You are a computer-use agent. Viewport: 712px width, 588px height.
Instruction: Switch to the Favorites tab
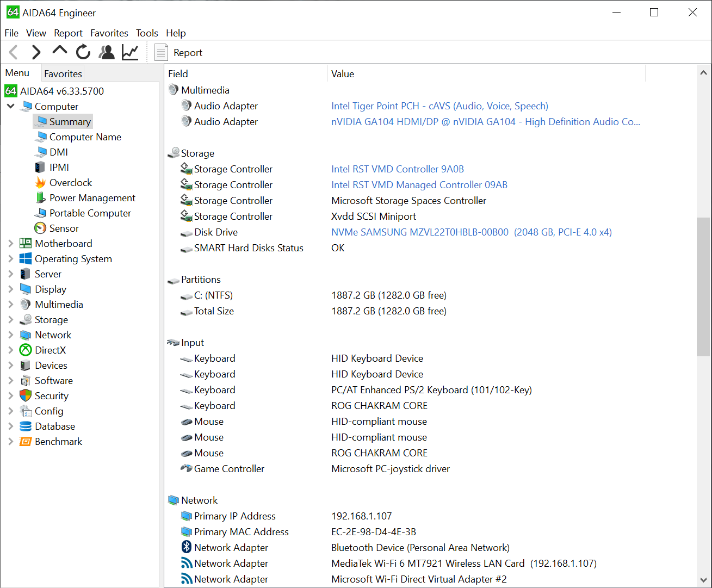[63, 73]
